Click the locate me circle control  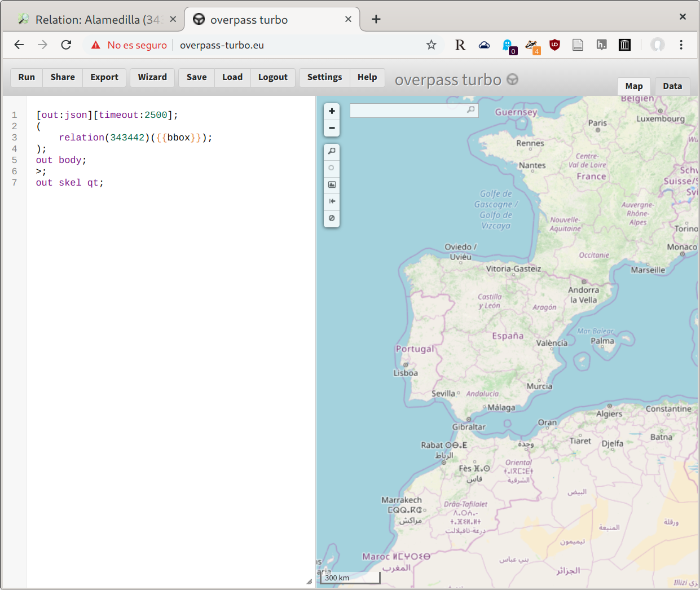(x=332, y=168)
